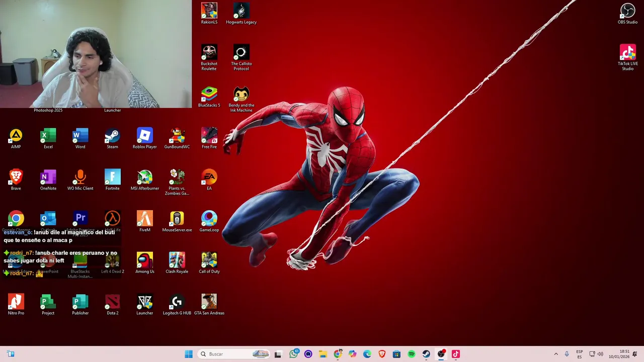Switch to TikTok LIVE Studio in taskbar
This screenshot has width=644, height=362.
click(x=456, y=354)
